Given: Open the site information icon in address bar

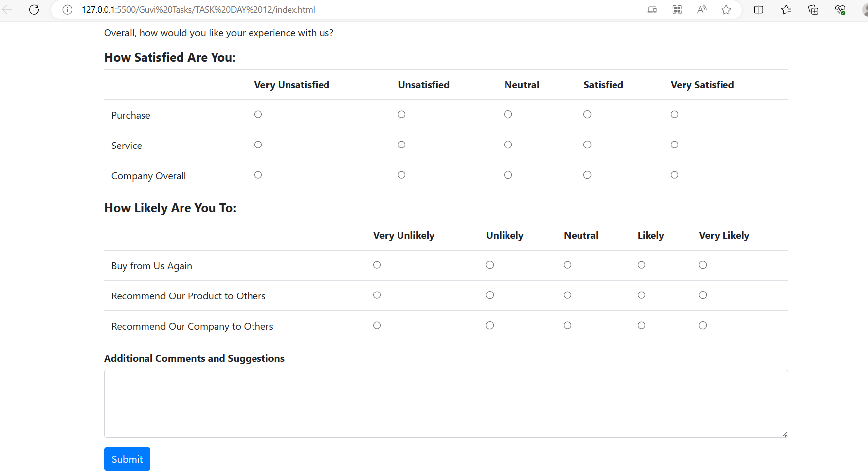Looking at the screenshot, I should point(67,9).
